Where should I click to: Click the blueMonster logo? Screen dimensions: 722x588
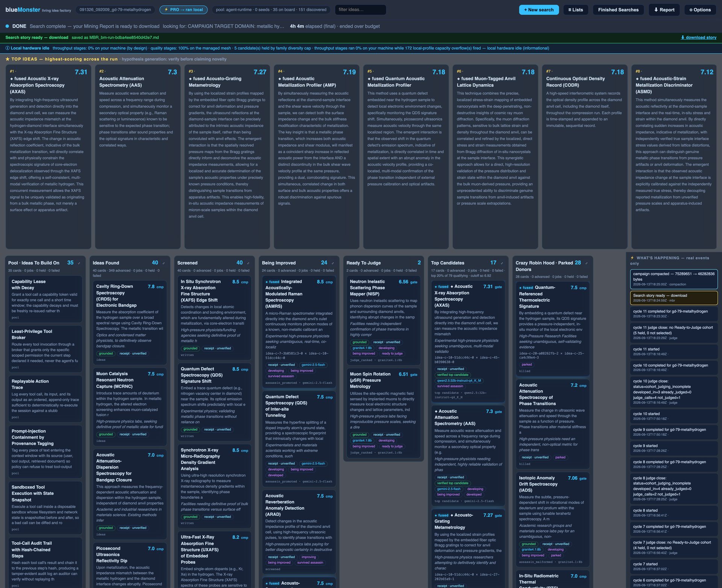click(x=23, y=10)
